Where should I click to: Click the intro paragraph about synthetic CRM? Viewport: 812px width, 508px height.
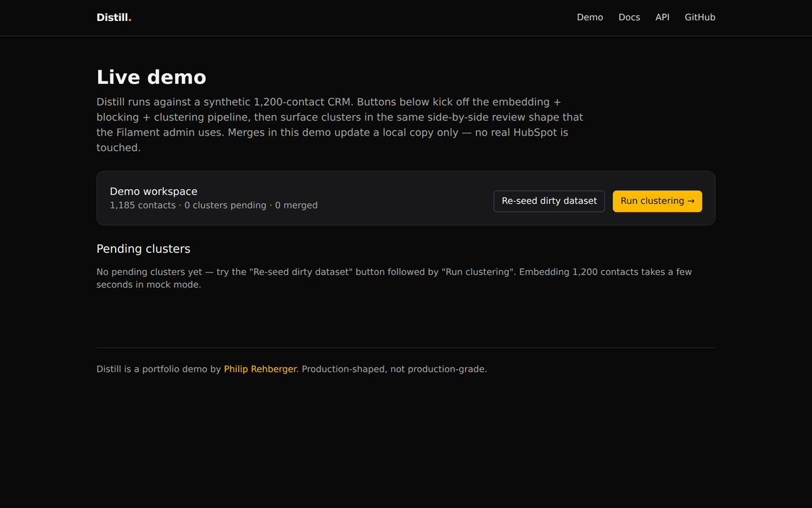[x=340, y=125]
